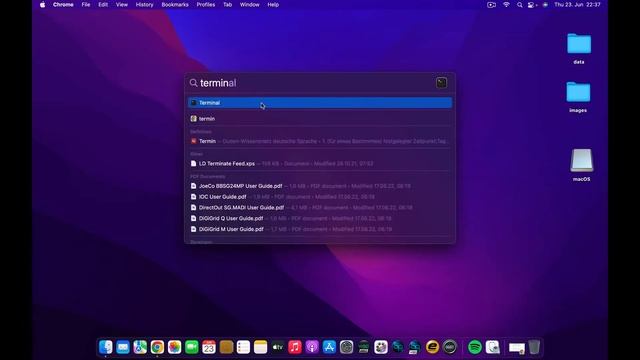Open App Store from the Dock

pos(329,347)
